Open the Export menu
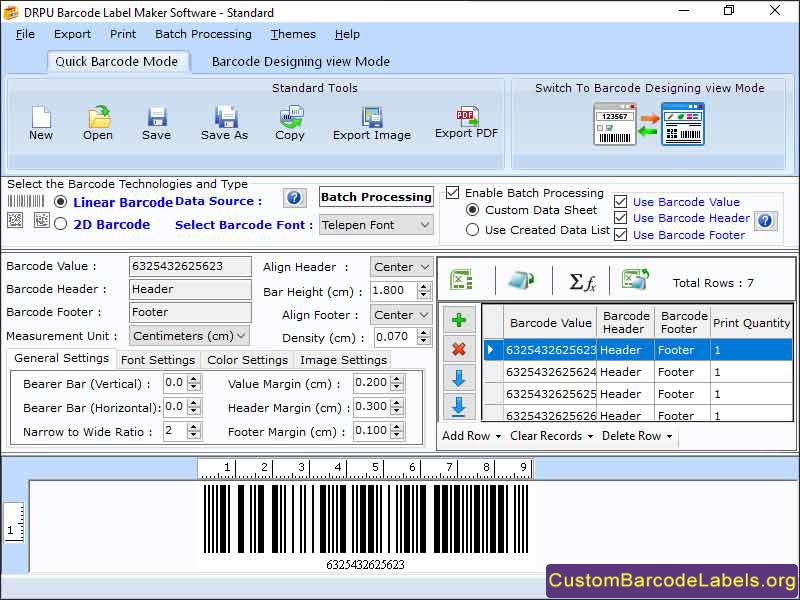This screenshot has height=600, width=800. 72,34
